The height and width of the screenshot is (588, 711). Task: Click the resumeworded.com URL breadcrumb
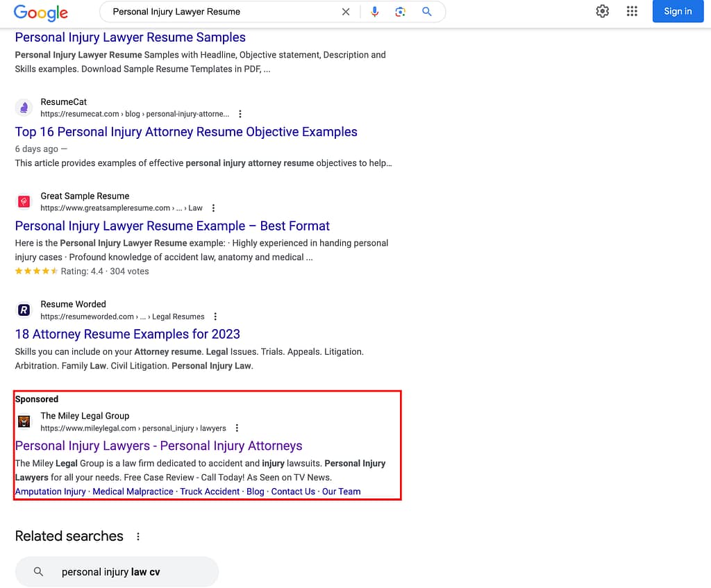[x=122, y=317]
